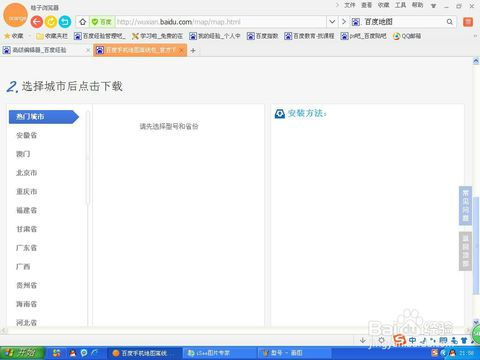Click the blue side tab on right edge

465,205
